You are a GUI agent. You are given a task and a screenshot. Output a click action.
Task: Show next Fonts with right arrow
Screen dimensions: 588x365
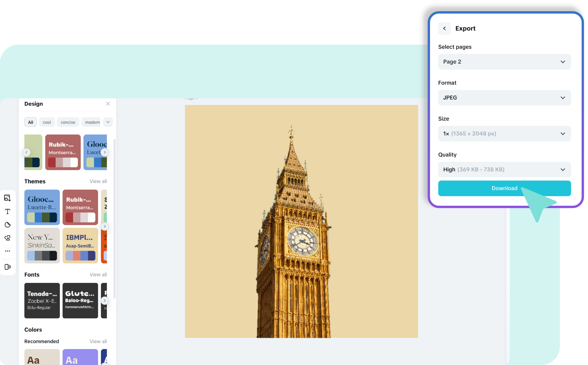coord(105,301)
